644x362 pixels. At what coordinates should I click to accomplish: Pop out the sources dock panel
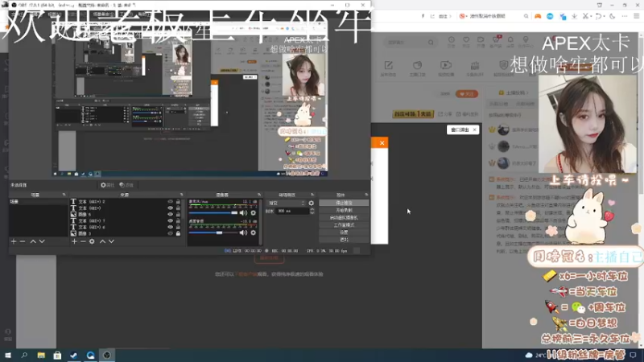182,195
